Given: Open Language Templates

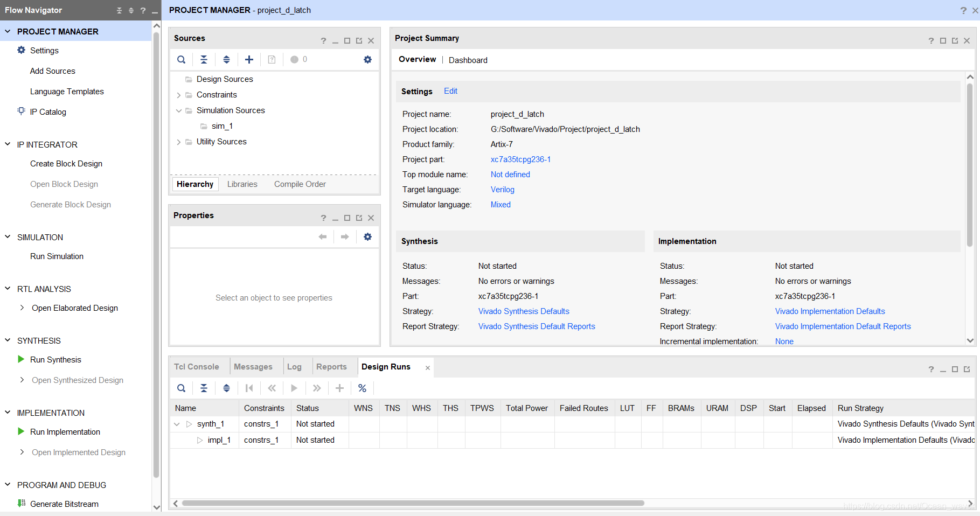Looking at the screenshot, I should (67, 92).
